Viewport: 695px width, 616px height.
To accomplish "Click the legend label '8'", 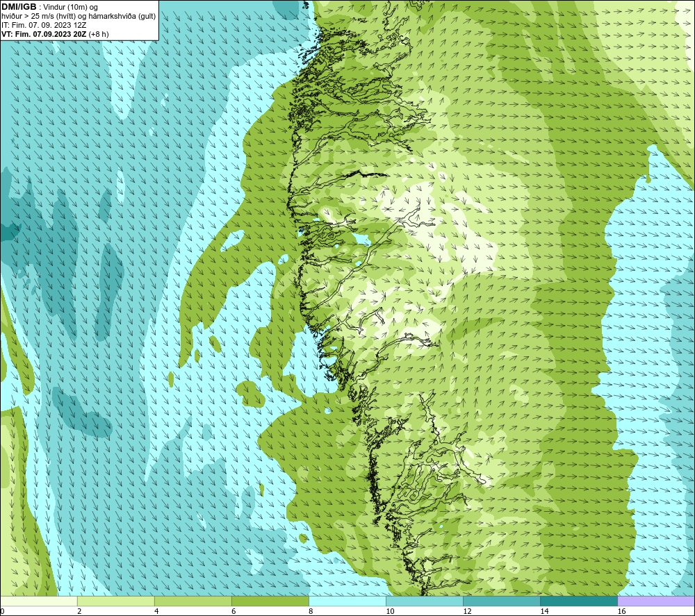I will point(311,612).
